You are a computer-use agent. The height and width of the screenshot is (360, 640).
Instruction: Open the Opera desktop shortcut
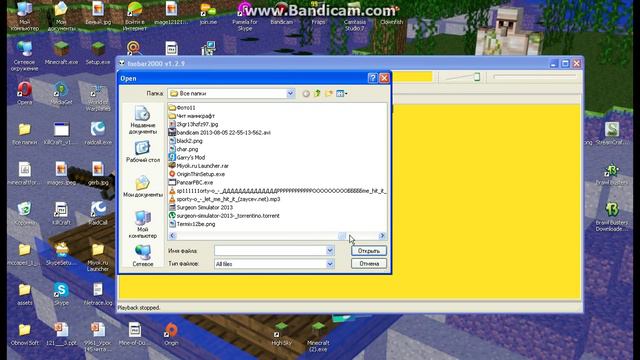point(24,93)
